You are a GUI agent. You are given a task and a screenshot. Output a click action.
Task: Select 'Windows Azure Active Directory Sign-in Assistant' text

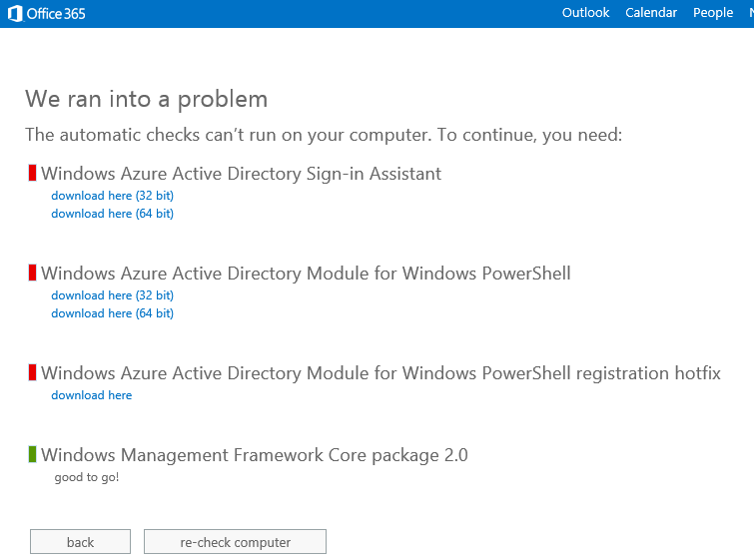[x=241, y=174]
